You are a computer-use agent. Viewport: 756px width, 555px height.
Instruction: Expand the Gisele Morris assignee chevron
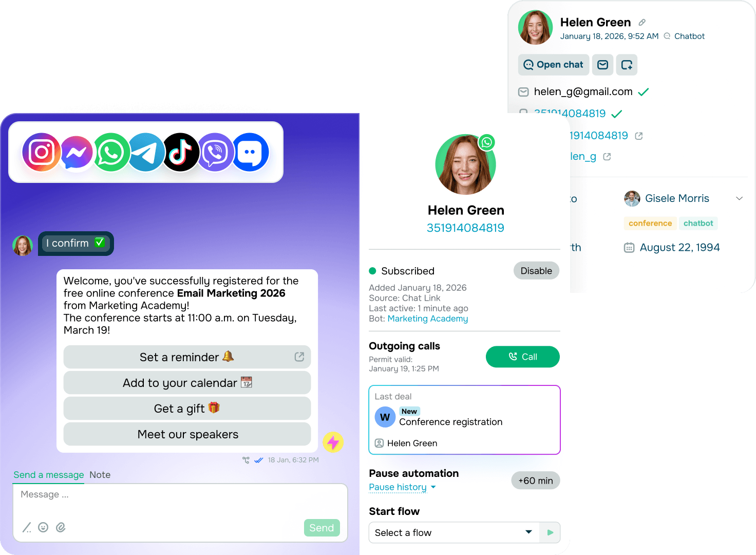(740, 198)
